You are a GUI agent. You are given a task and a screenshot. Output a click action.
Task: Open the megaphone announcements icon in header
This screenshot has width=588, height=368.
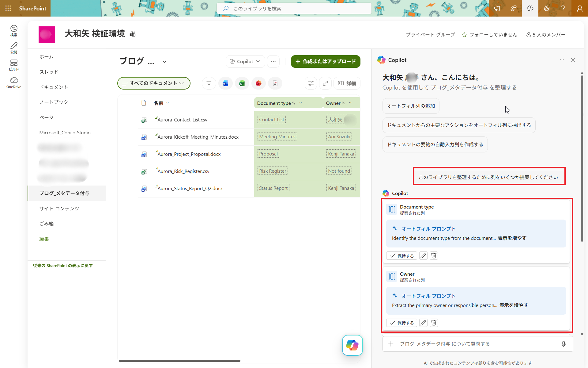(x=497, y=8)
